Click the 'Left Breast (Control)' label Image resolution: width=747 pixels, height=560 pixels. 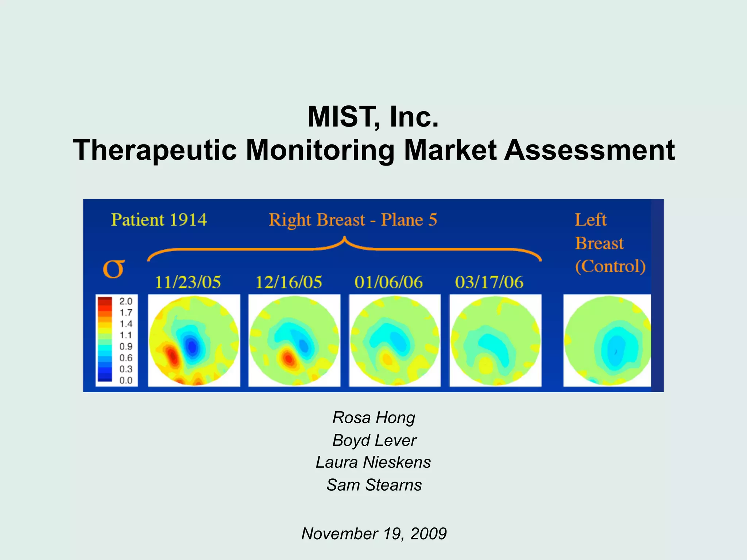click(609, 243)
